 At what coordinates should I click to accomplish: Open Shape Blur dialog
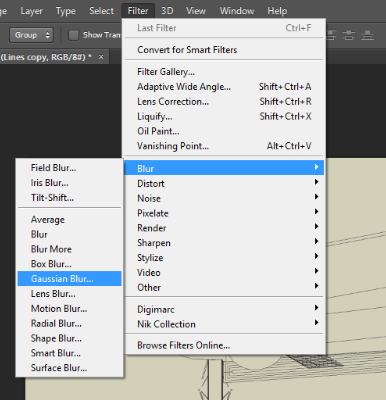pos(69,338)
